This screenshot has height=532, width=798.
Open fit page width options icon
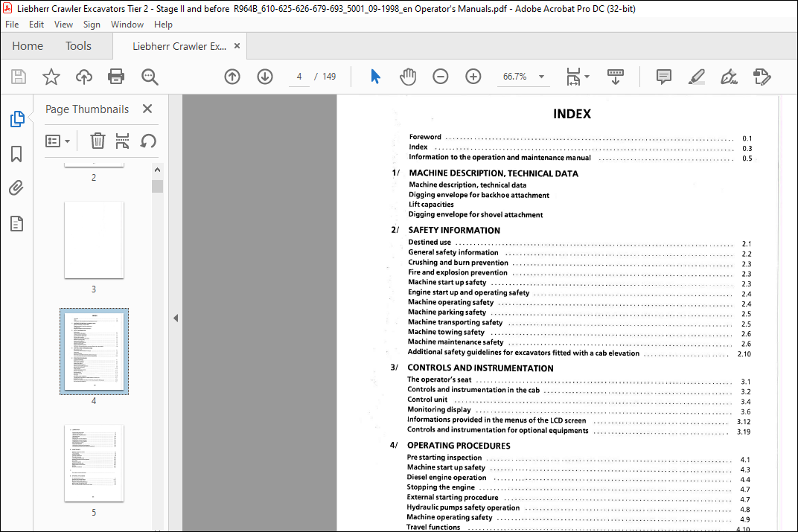coord(573,77)
